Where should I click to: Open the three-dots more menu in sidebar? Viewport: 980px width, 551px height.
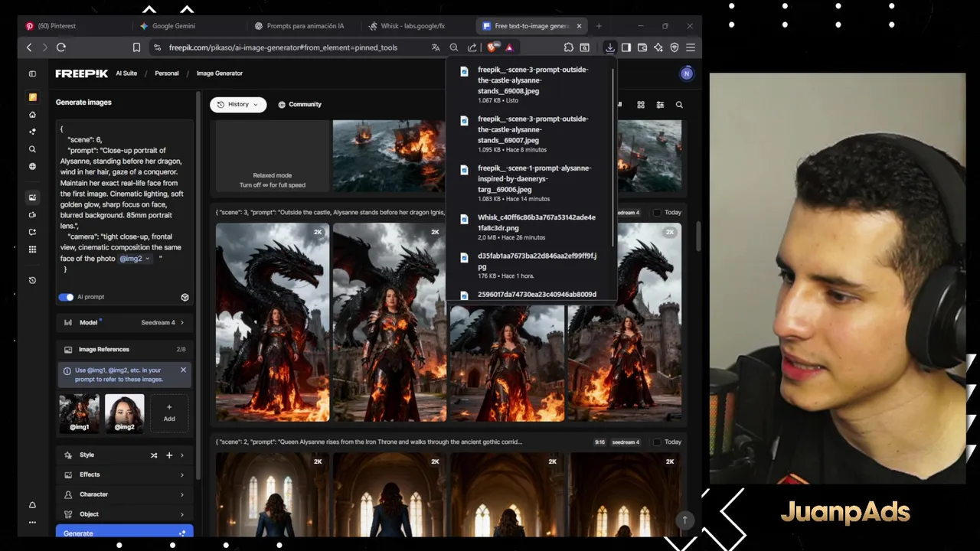click(x=32, y=522)
